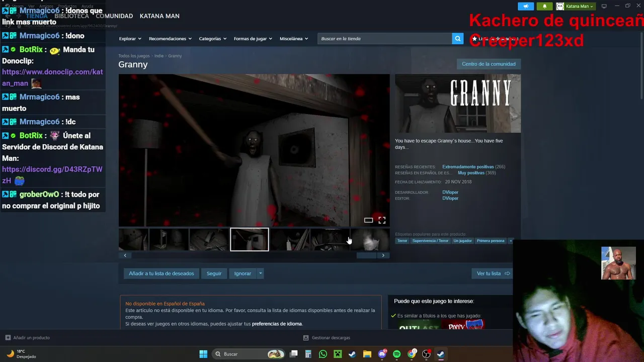Screen dimensions: 644x362
Task: Open Google Chrome from the taskbar
Action: pos(412,354)
